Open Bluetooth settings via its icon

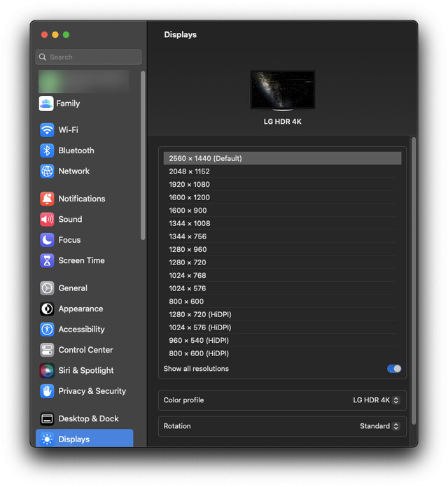47,150
